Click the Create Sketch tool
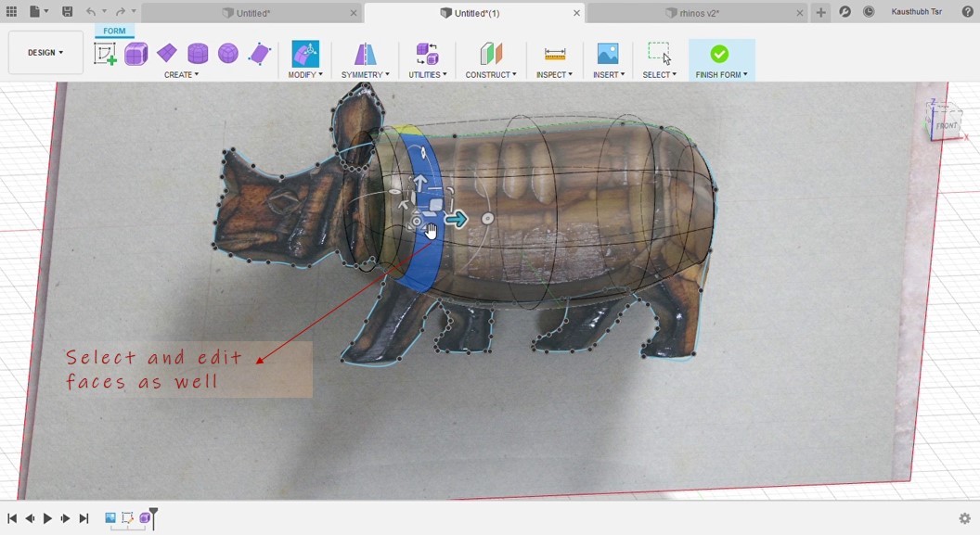Screen dimensions: 980x535 coord(105,54)
